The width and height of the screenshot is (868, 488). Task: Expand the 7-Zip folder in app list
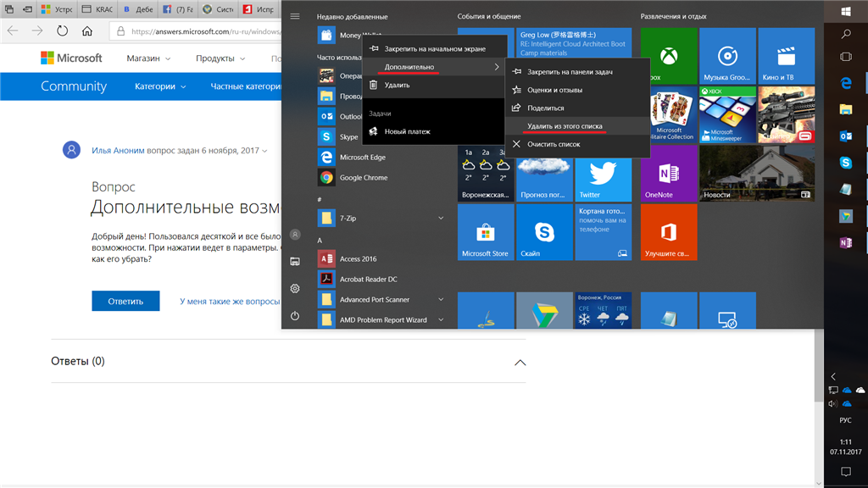coord(441,218)
